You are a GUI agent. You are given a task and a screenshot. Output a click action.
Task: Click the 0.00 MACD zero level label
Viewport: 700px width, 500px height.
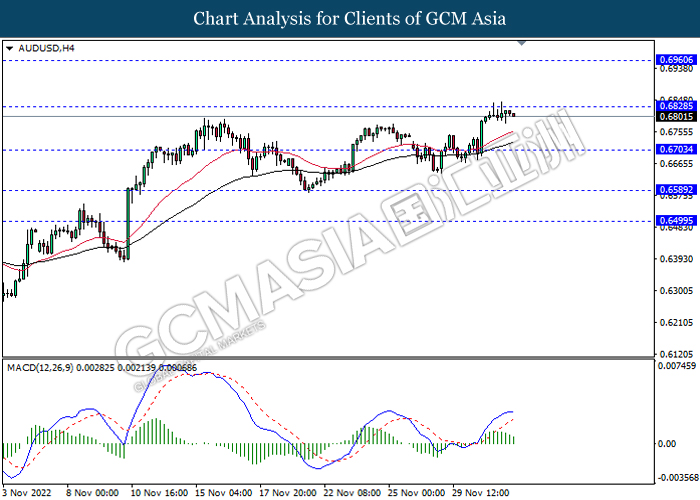668,444
